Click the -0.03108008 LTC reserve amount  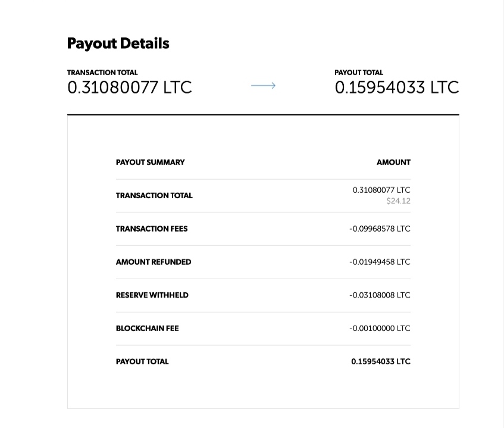coord(380,295)
